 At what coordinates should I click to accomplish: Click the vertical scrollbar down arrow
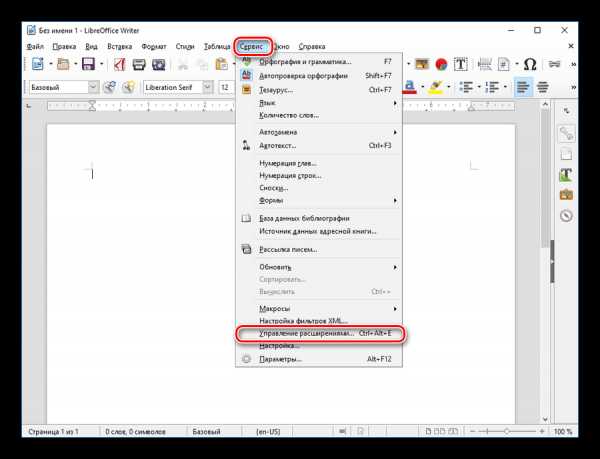(x=545, y=419)
